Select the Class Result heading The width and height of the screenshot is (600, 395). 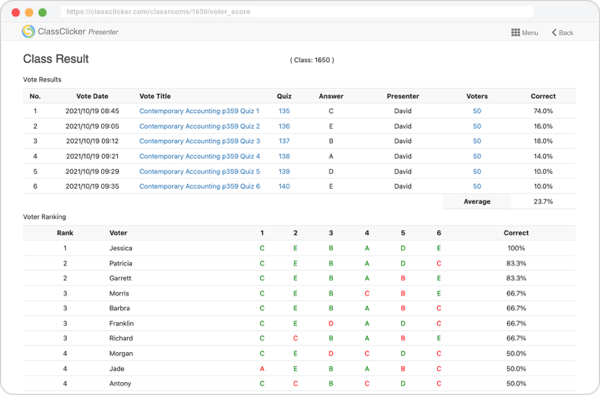click(x=56, y=59)
